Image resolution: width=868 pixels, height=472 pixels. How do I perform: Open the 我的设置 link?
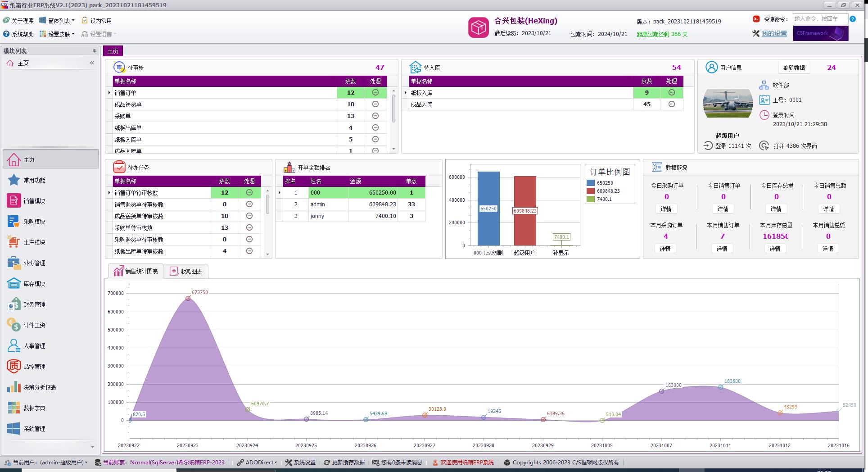[774, 33]
